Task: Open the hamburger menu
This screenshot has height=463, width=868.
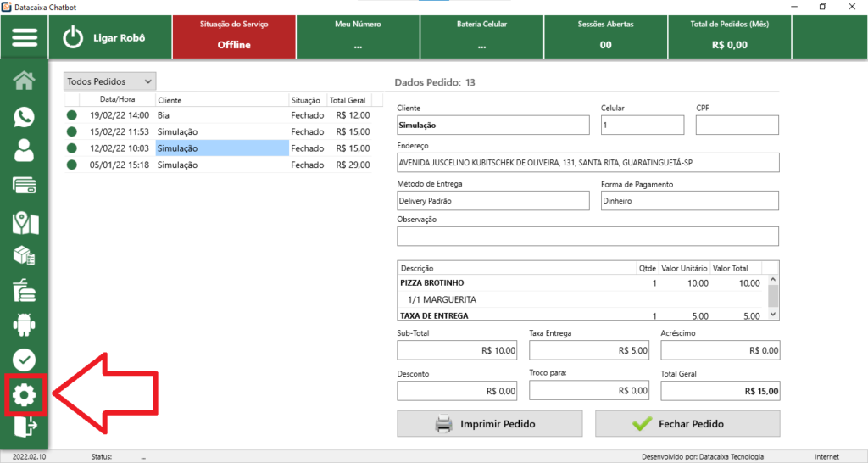Action: point(25,38)
